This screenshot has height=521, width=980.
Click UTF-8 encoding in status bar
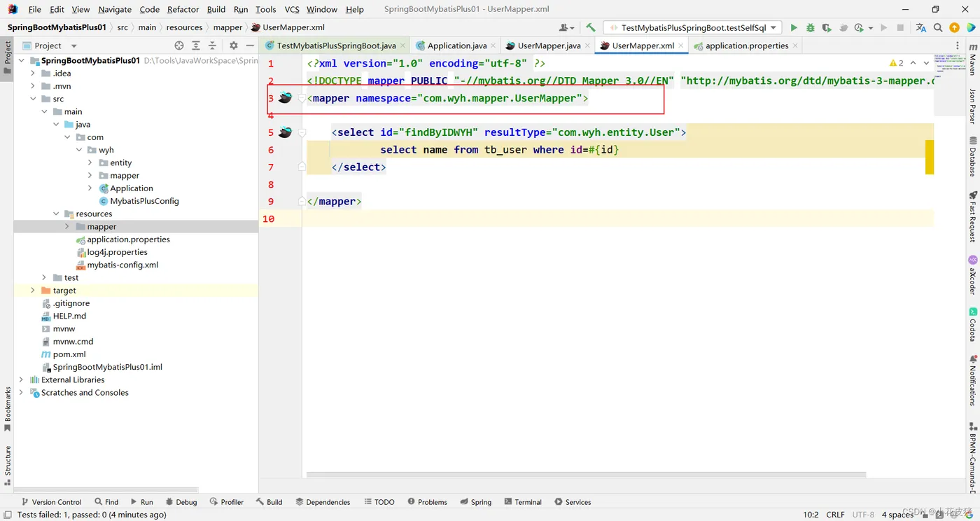click(x=863, y=515)
